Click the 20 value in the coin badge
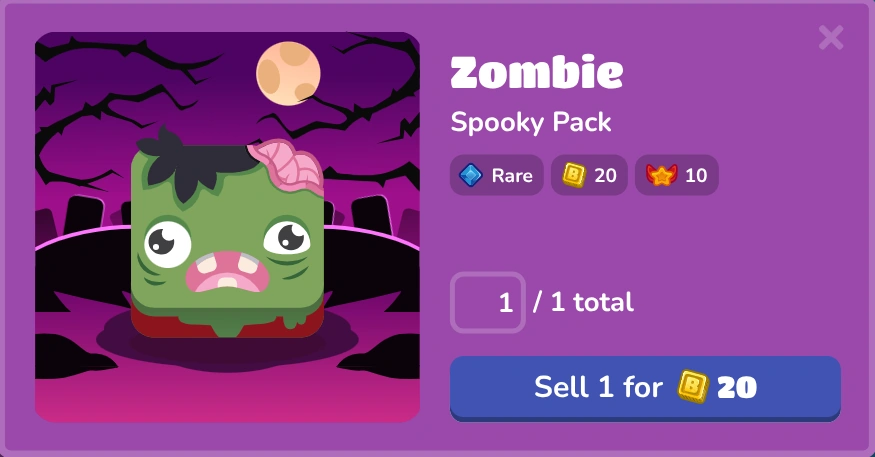 (x=605, y=176)
